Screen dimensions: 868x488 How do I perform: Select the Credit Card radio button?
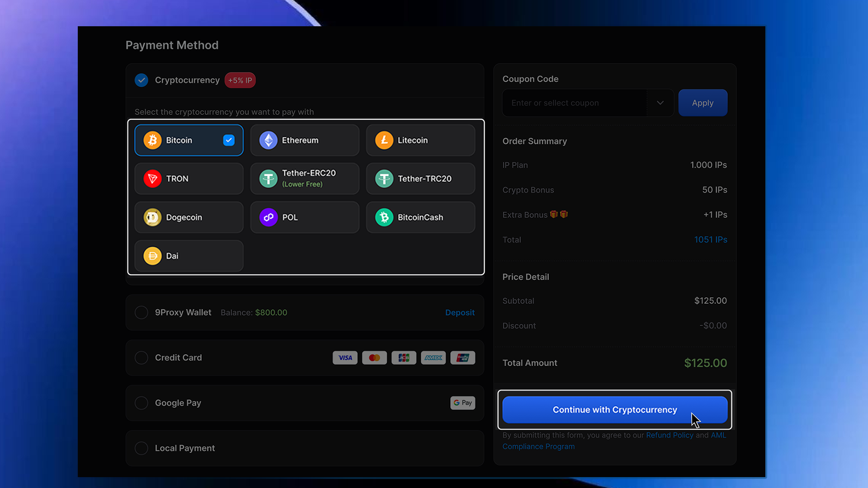[x=142, y=358]
